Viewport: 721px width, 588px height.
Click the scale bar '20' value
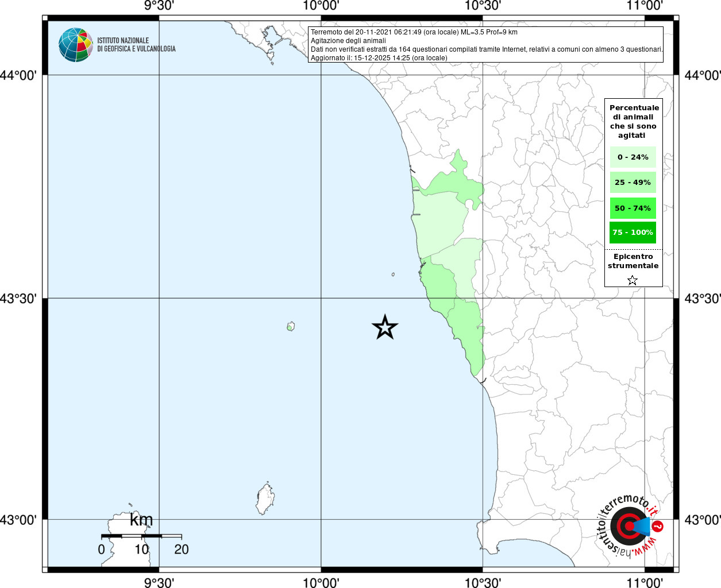pyautogui.click(x=182, y=550)
